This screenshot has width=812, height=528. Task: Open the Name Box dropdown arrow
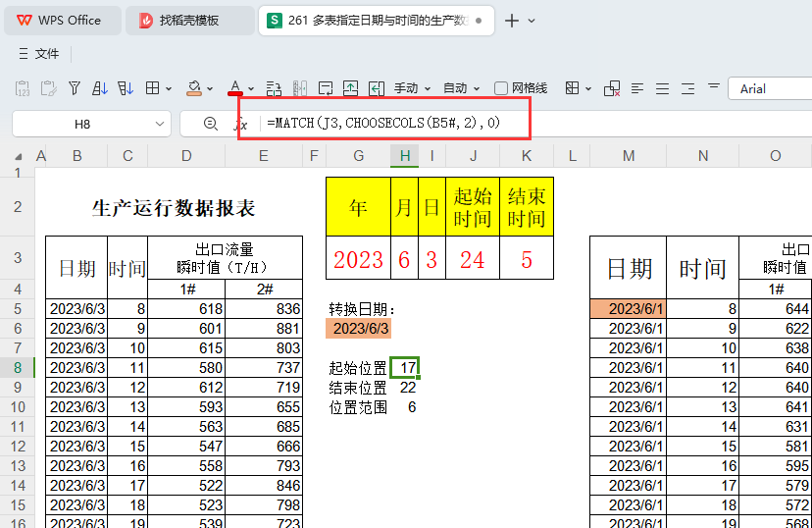tap(160, 124)
